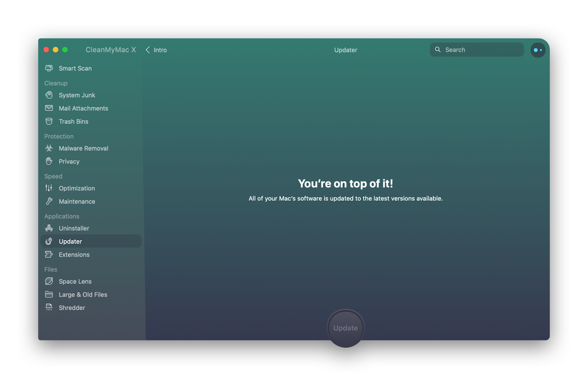This screenshot has width=588, height=386.
Task: Open the Maintenance wrench tool
Action: [49, 201]
